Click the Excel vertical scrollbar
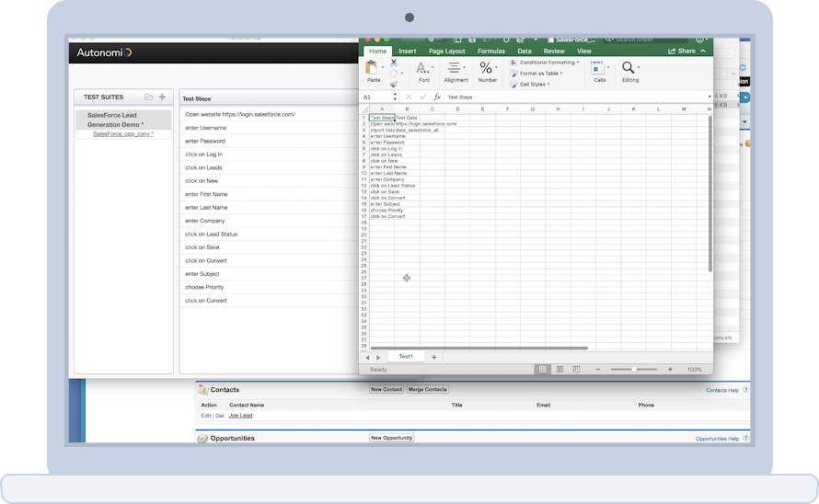This screenshot has width=819, height=504. pyautogui.click(x=709, y=194)
